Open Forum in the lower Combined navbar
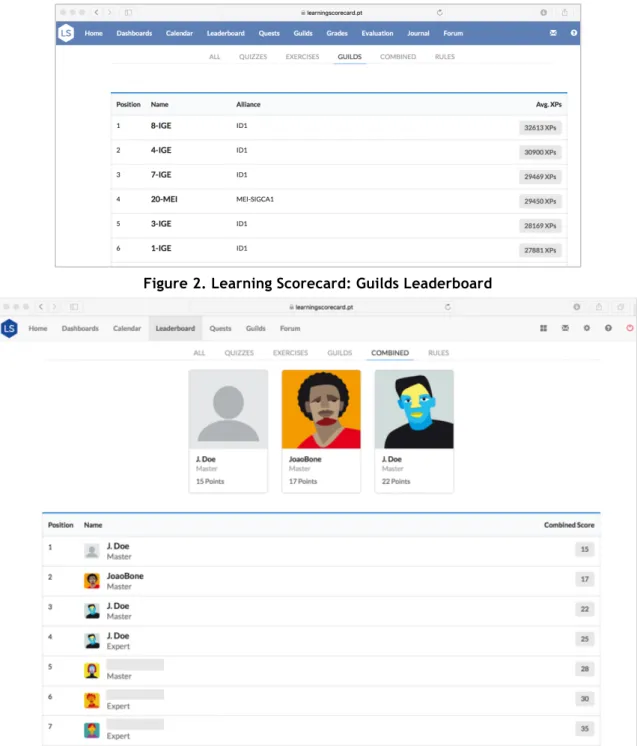The image size is (637, 746). [290, 328]
